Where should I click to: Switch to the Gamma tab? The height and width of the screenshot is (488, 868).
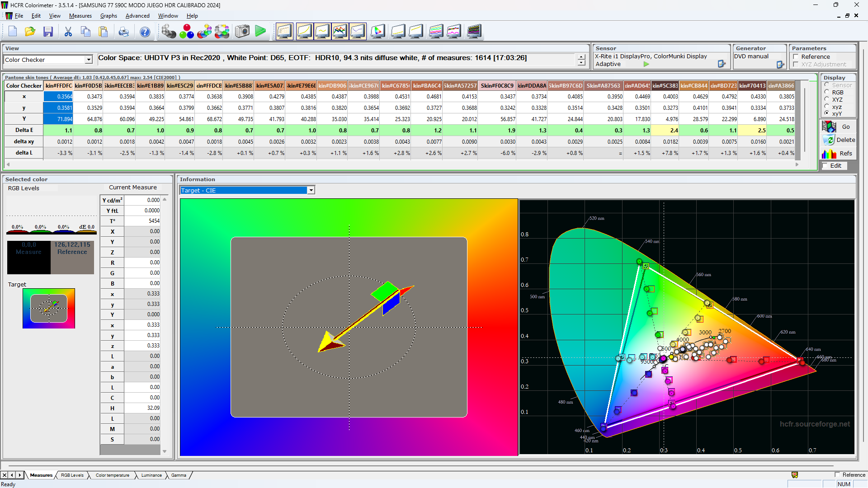click(179, 475)
